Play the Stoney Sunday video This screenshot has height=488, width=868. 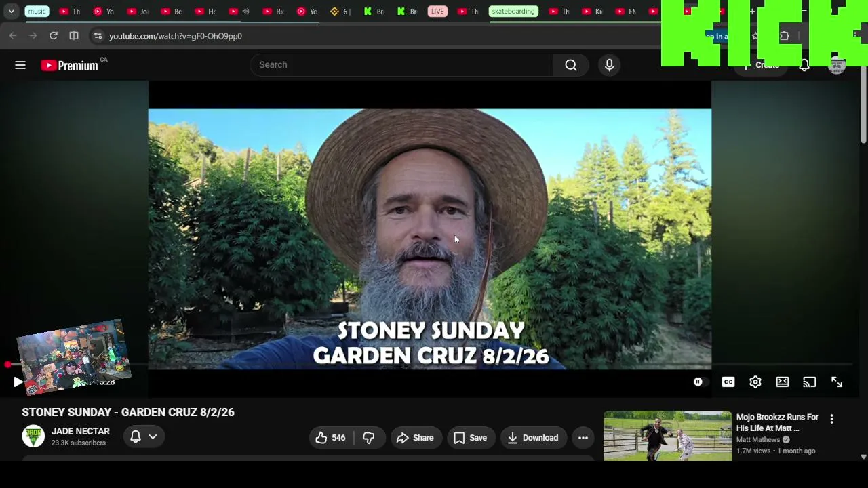(x=18, y=382)
